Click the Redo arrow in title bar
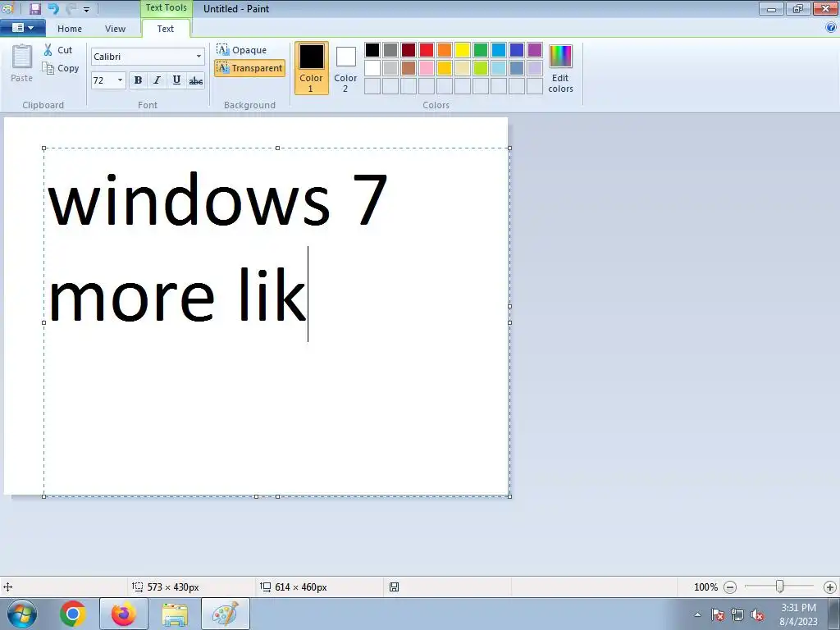This screenshot has width=840, height=630. tap(71, 8)
